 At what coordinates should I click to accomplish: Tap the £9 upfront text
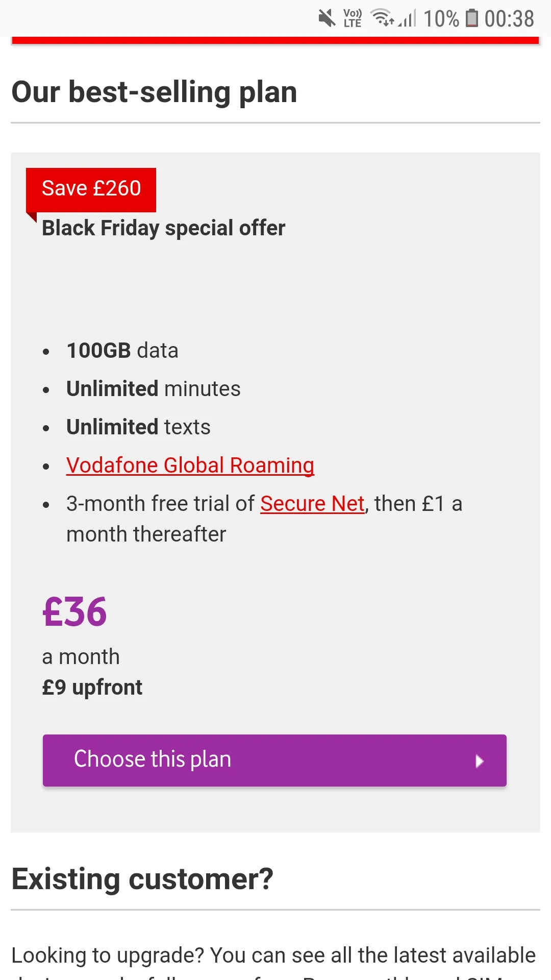[x=92, y=688]
